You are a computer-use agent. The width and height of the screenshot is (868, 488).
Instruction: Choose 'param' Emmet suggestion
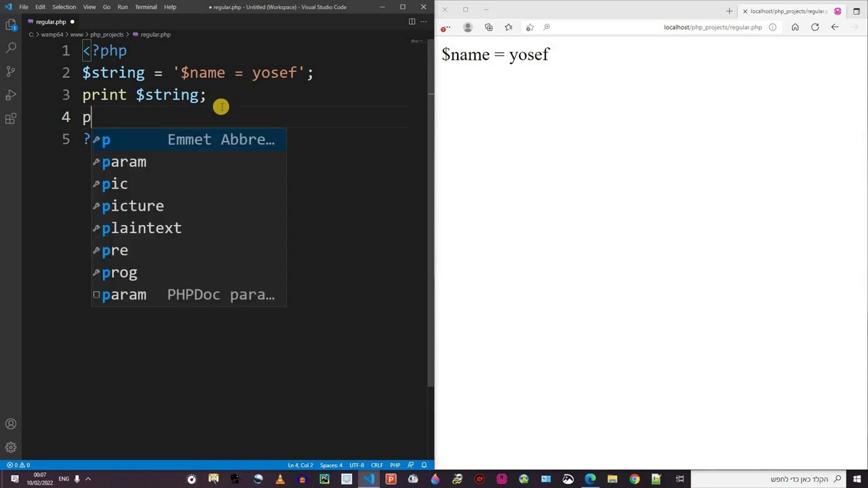click(x=189, y=162)
